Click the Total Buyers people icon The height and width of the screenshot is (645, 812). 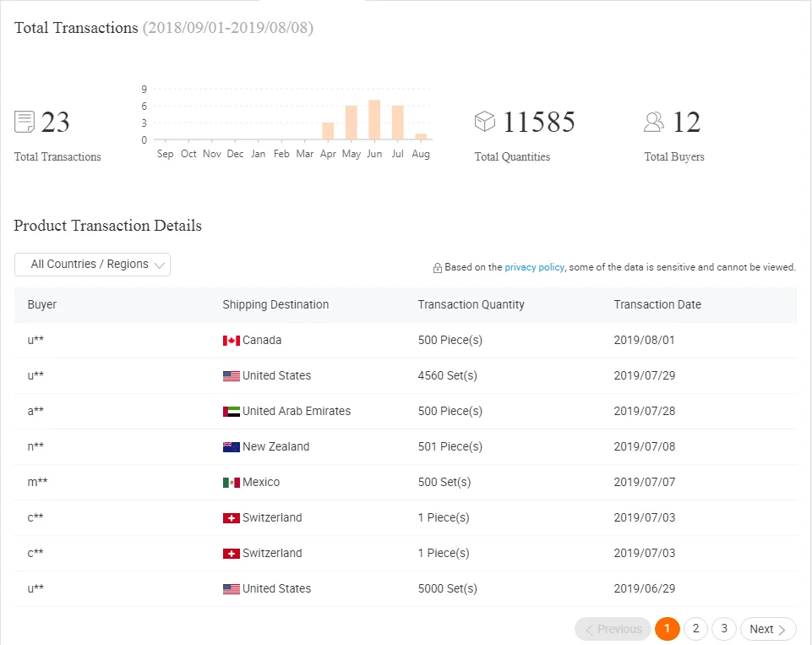tap(654, 122)
